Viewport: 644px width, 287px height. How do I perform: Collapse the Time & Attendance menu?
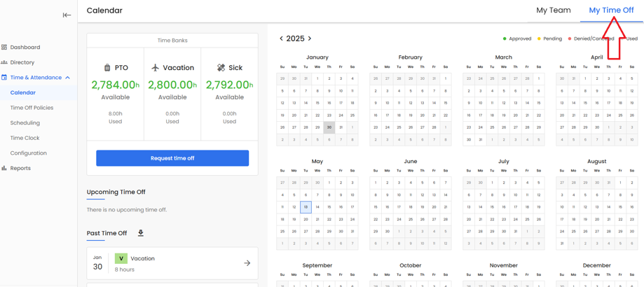pyautogui.click(x=68, y=78)
